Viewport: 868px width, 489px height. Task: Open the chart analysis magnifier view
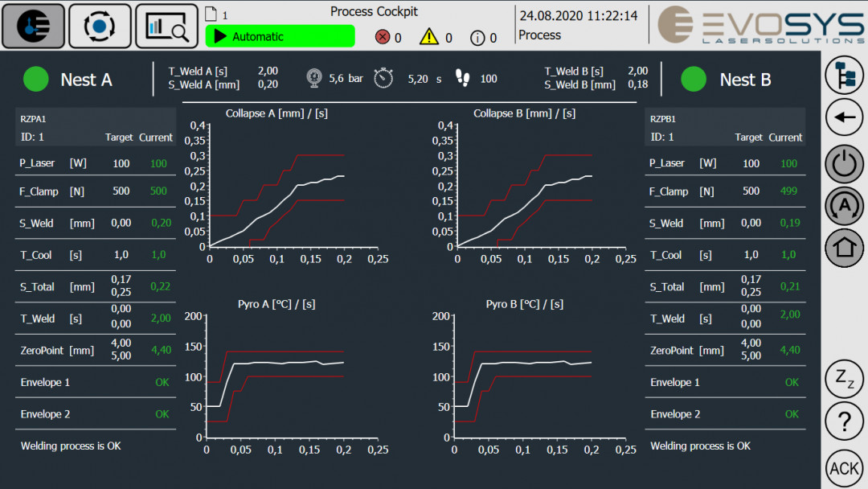tap(166, 26)
